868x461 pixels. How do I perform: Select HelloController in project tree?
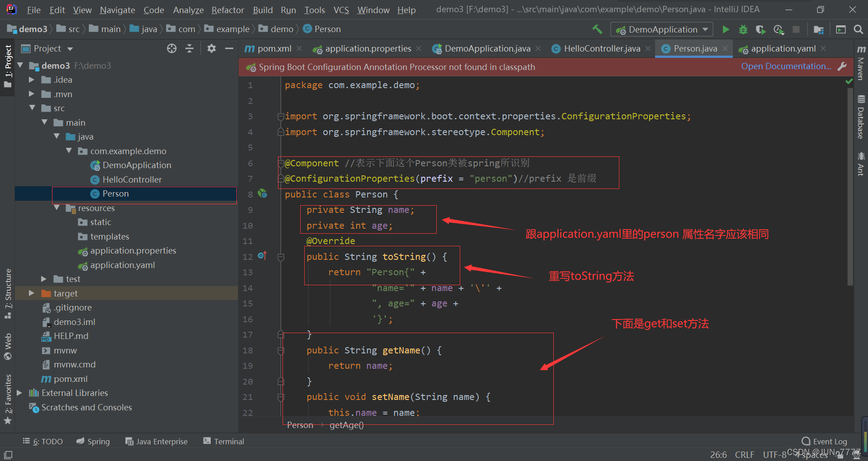(x=132, y=179)
